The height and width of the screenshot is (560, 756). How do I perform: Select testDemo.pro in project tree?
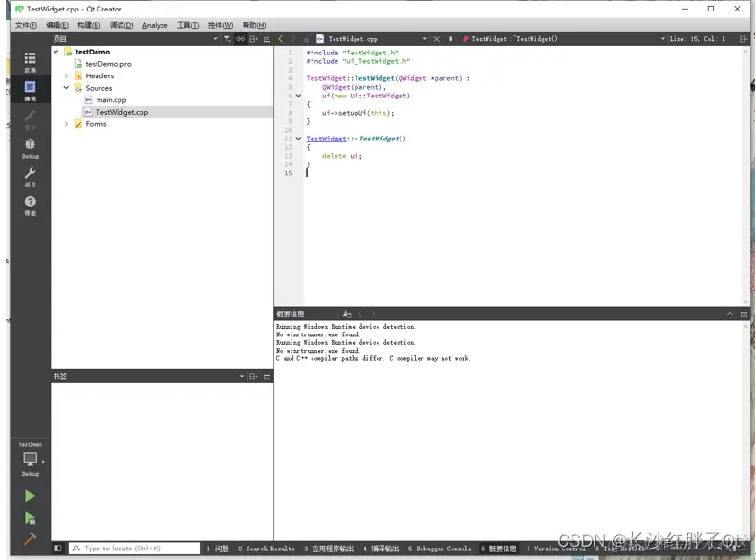108,64
